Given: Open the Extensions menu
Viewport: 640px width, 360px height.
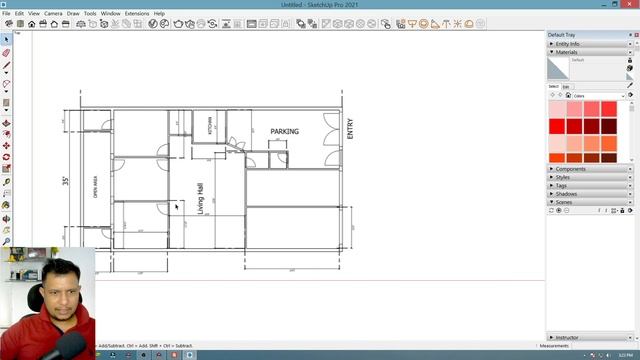Looking at the screenshot, I should click(x=137, y=13).
